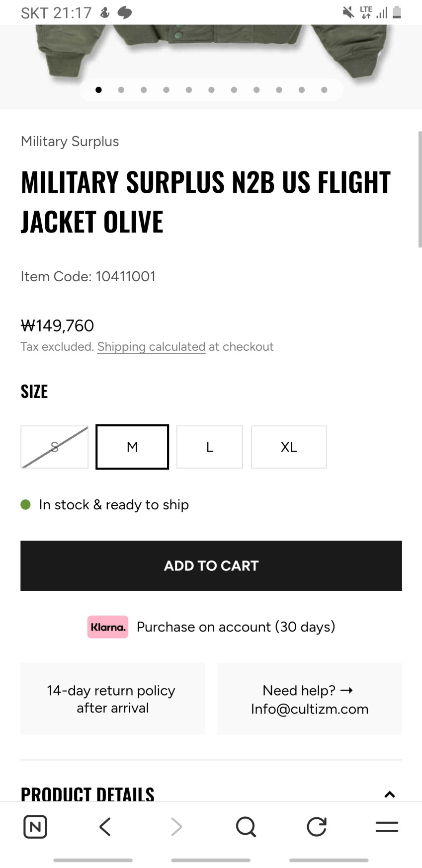This screenshot has width=422, height=868.
Task: Choose the crossed-out size S option
Action: [x=55, y=447]
